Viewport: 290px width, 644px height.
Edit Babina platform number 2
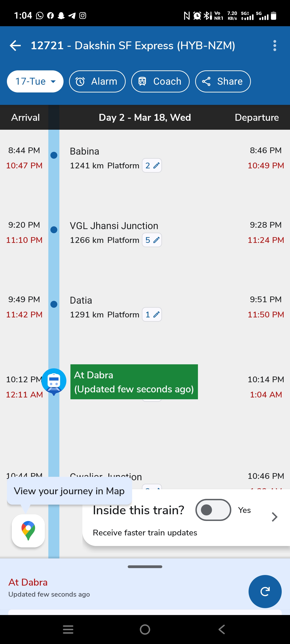coord(152,166)
